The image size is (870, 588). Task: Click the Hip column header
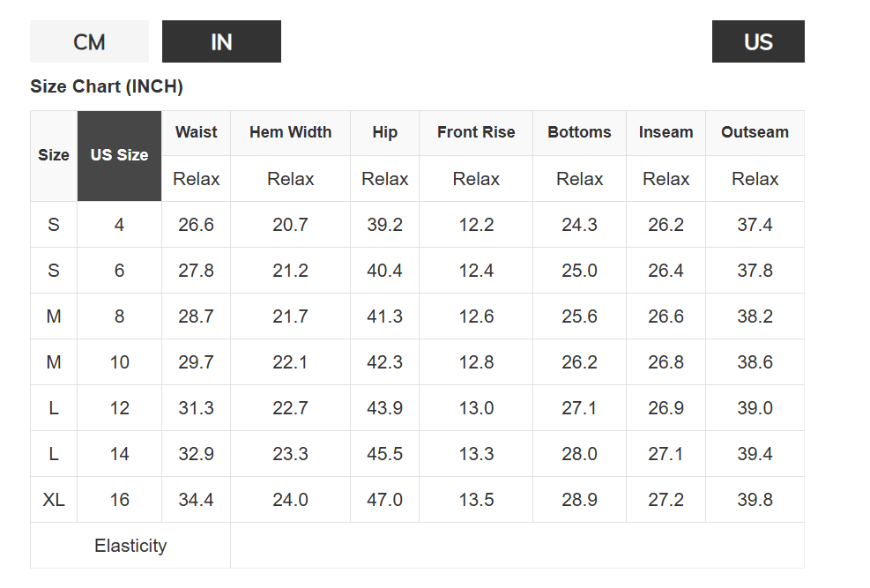pyautogui.click(x=384, y=132)
